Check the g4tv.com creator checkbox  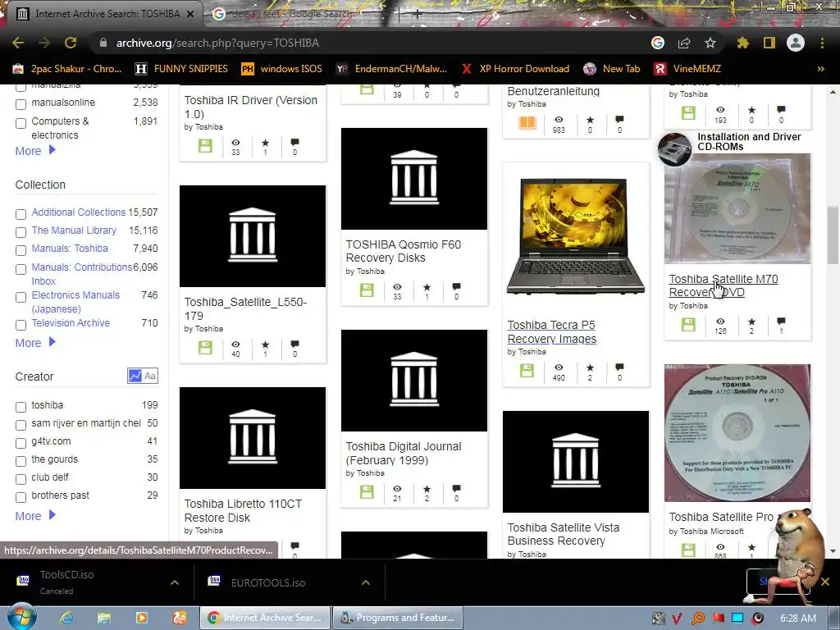21,443
